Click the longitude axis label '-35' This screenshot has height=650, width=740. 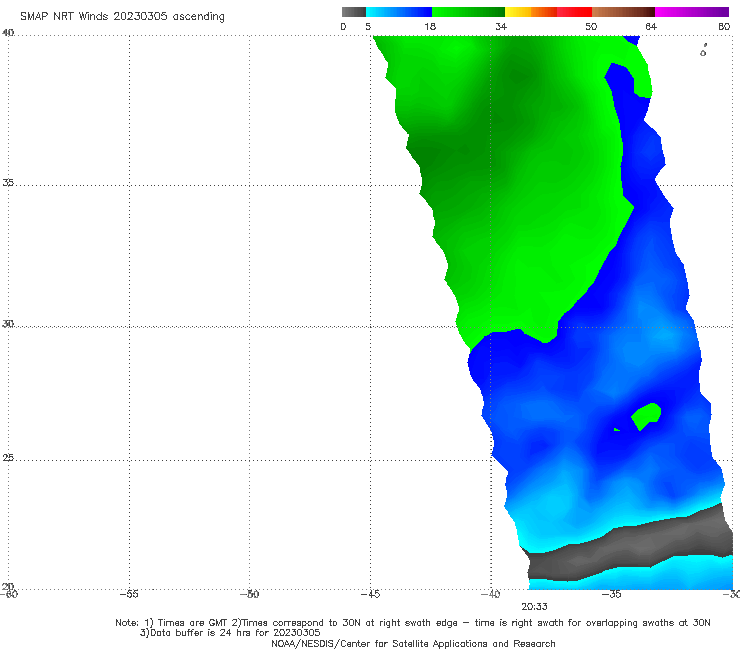[611, 594]
